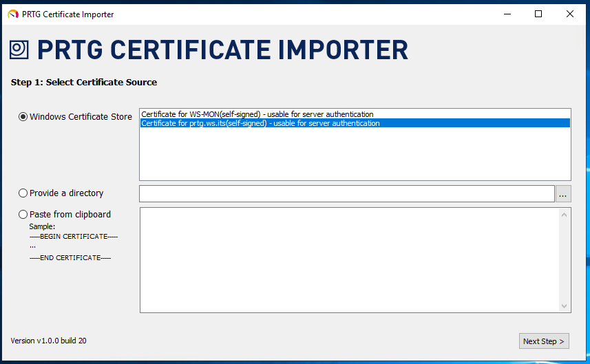590x364 pixels.
Task: Click the PRTG gauge icon in title bar
Action: [13, 14]
